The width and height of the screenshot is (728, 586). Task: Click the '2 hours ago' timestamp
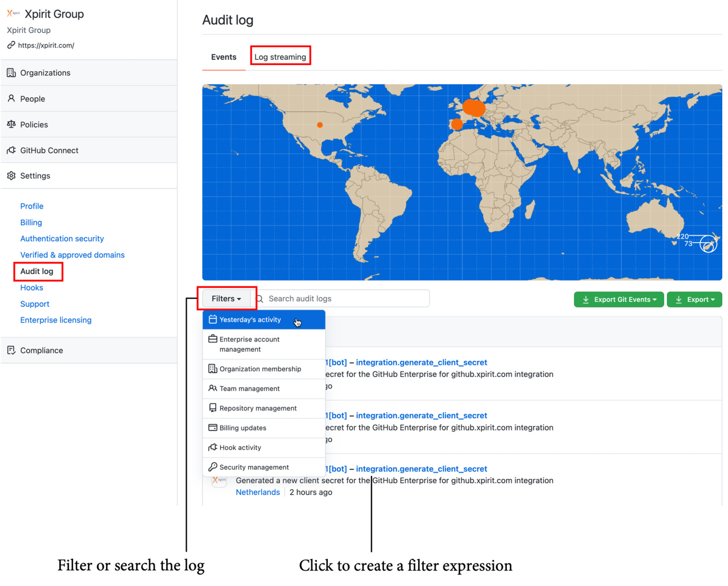311,492
